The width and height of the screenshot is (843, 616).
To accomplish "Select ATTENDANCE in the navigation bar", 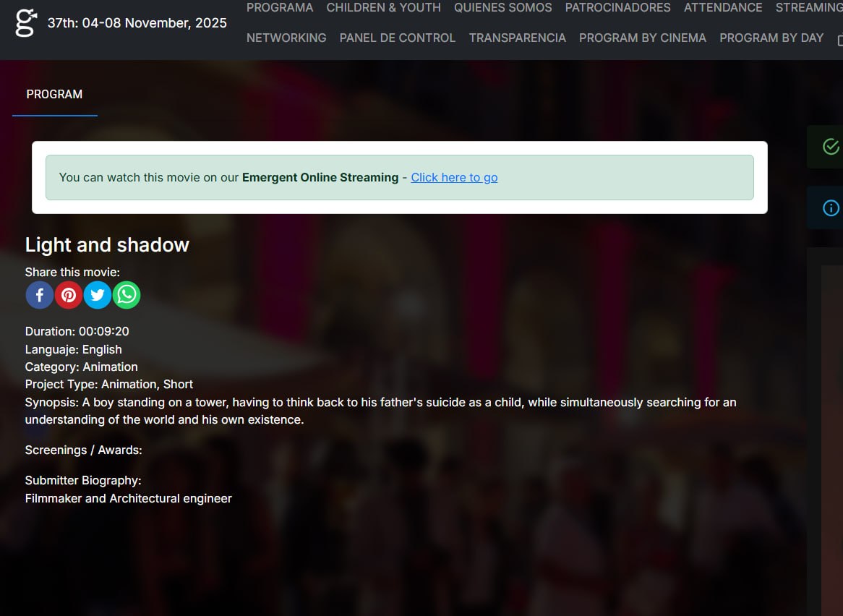I will coord(723,8).
